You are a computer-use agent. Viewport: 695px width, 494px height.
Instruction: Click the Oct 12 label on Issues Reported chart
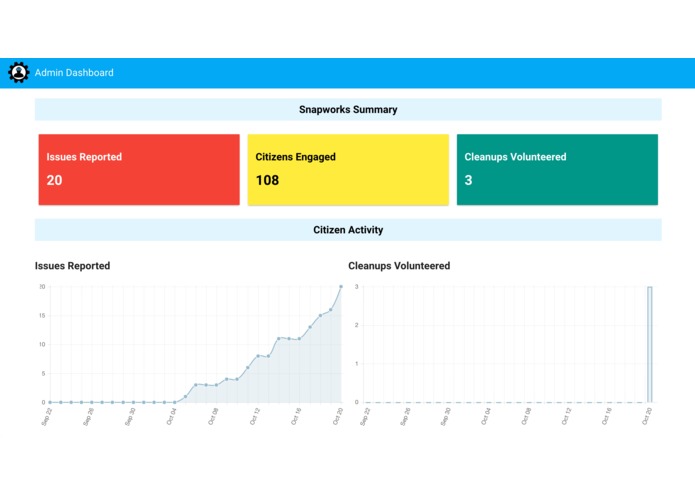click(255, 417)
